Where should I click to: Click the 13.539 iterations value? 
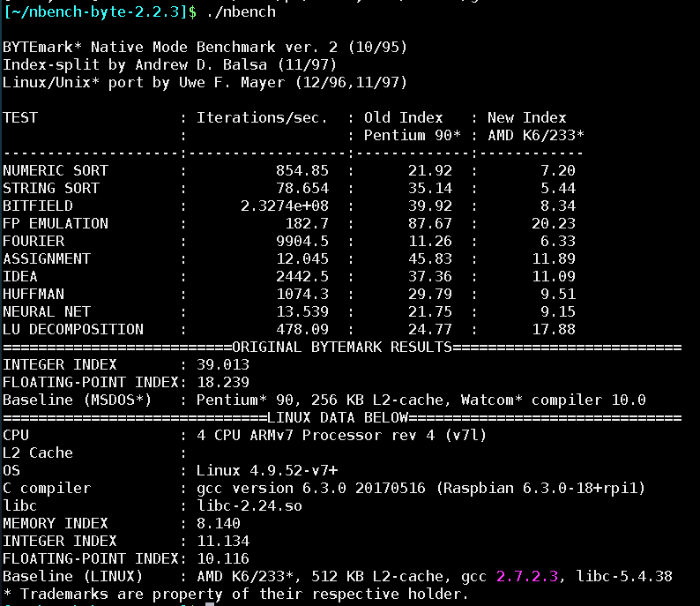click(302, 311)
